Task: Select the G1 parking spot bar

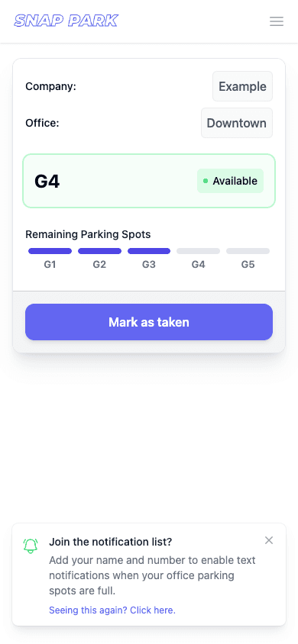Action: pyautogui.click(x=50, y=251)
